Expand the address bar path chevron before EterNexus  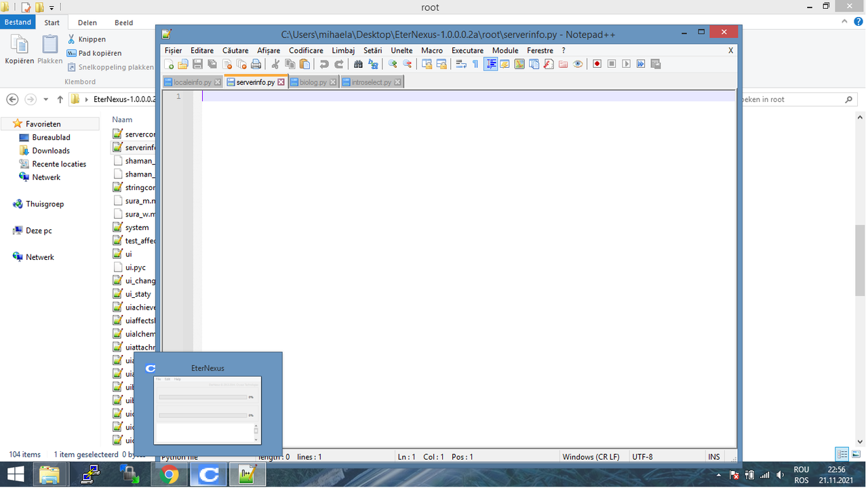coord(86,99)
